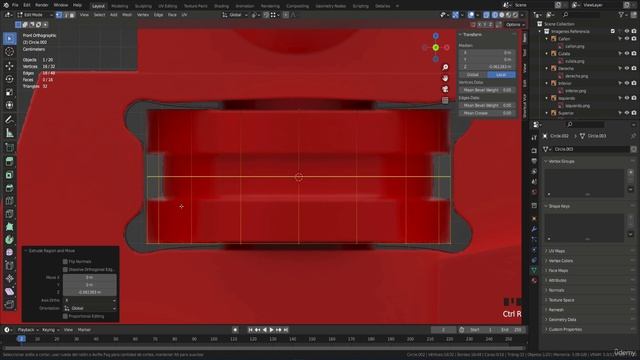This screenshot has height=360, width=640.
Task: Select the Transform tool in toolbar
Action: pos(9,105)
